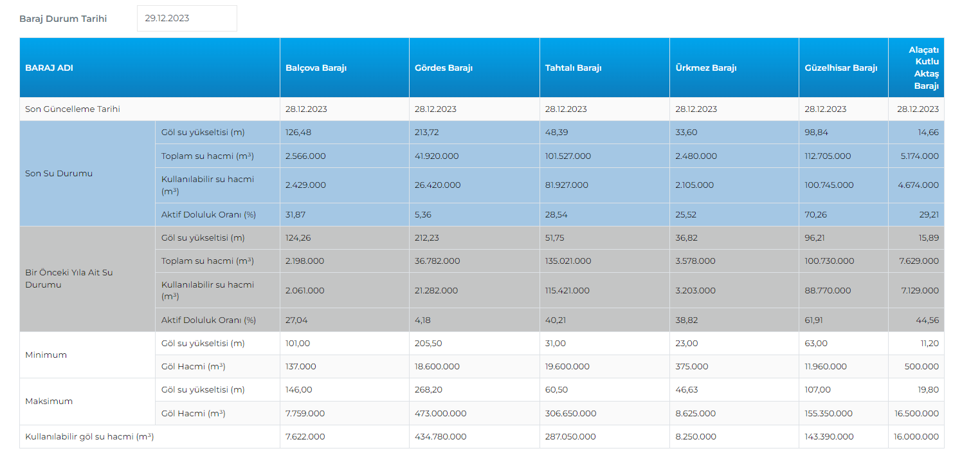Click Ürkmez previous year fill rate 38,82
980x453 pixels.
pos(686,320)
